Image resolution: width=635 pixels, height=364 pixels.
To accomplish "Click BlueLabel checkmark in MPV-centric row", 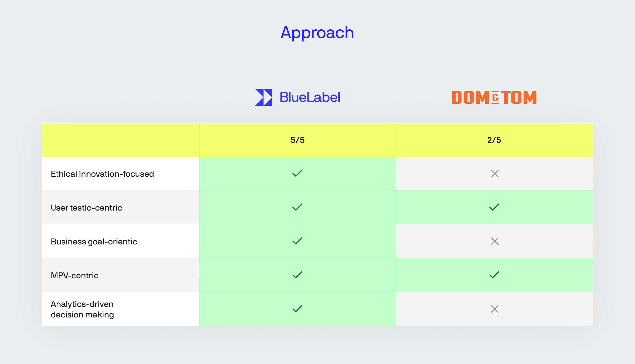I will [x=297, y=275].
